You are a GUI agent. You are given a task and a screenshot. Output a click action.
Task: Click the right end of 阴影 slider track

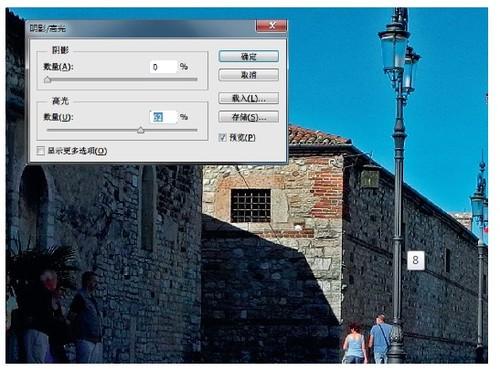[x=196, y=79]
